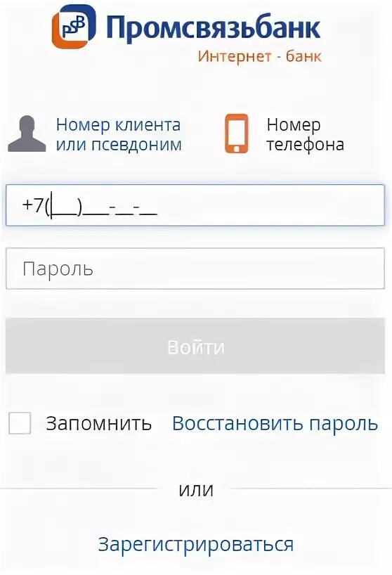Open the Восстановить пароль link
Screen dimensions: 392x575
[x=275, y=424]
